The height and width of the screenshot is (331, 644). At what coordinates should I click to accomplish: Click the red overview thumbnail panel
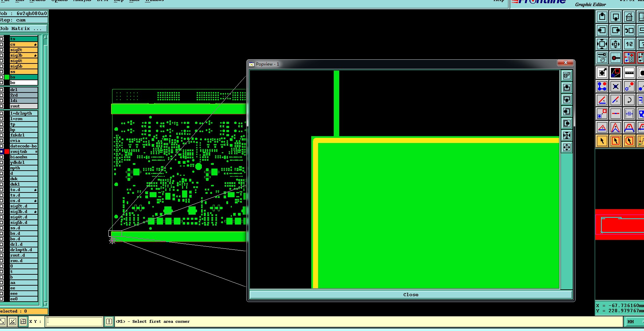[x=619, y=225]
